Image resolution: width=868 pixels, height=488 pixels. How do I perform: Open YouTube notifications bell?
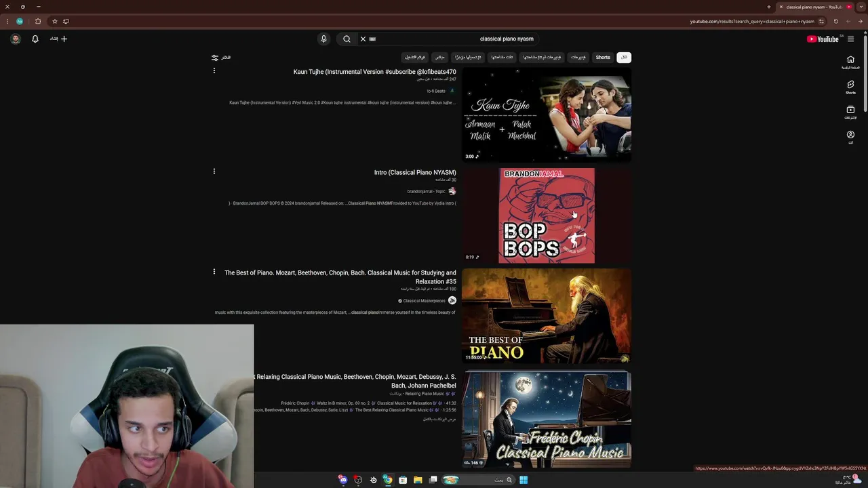[x=35, y=39]
